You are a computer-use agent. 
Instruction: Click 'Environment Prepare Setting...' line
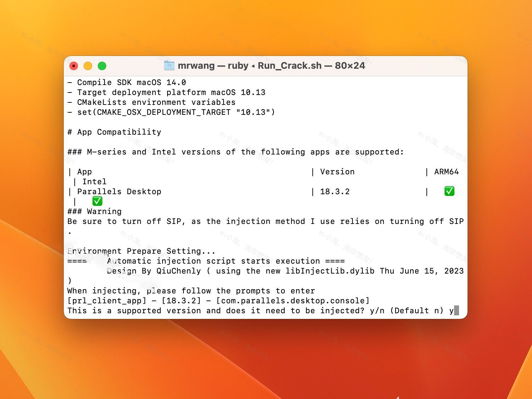141,251
